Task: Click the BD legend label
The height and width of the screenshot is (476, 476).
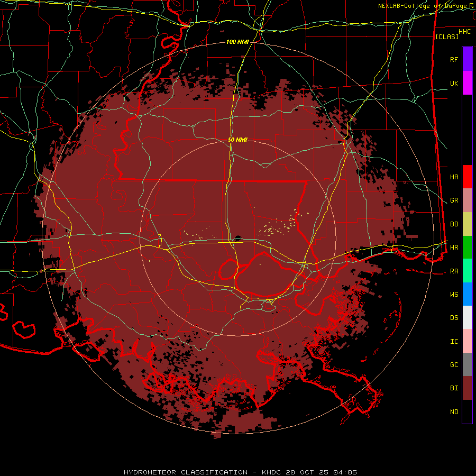Action: pyautogui.click(x=454, y=224)
